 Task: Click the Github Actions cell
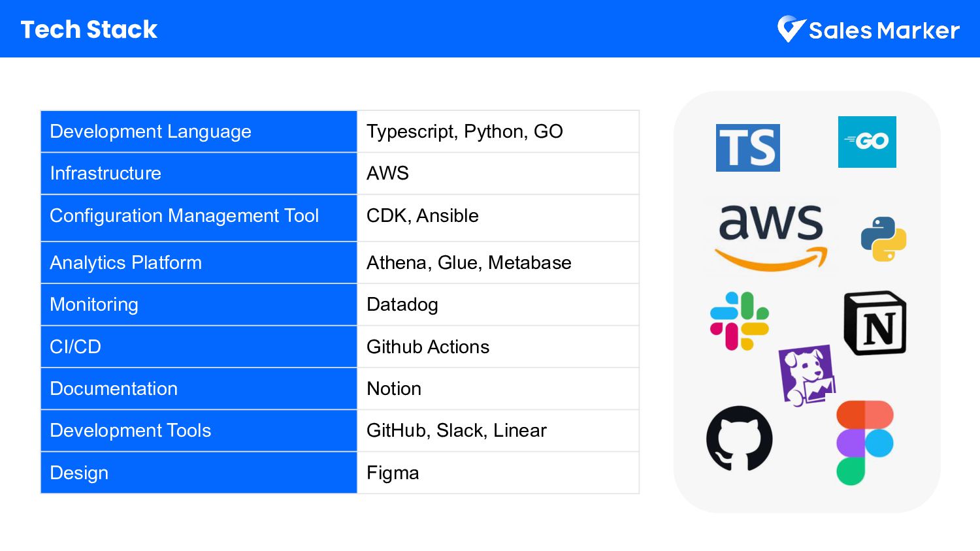pos(497,347)
